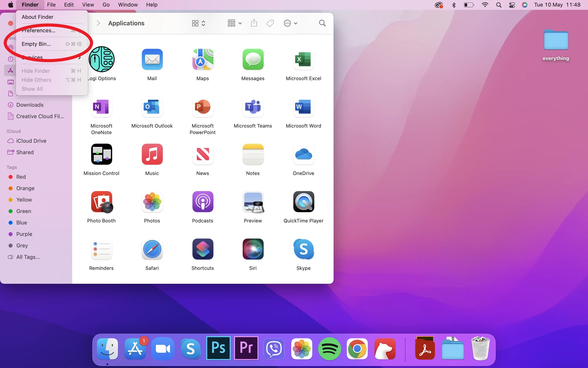
Task: Click the Edit Tags toolbar icon
Action: (x=270, y=23)
